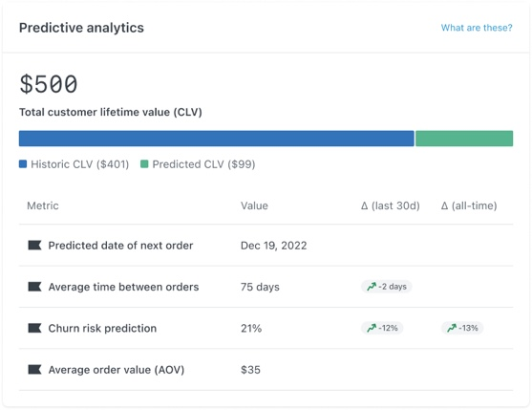Click the trend arrow in the -2 days badge

tap(372, 287)
